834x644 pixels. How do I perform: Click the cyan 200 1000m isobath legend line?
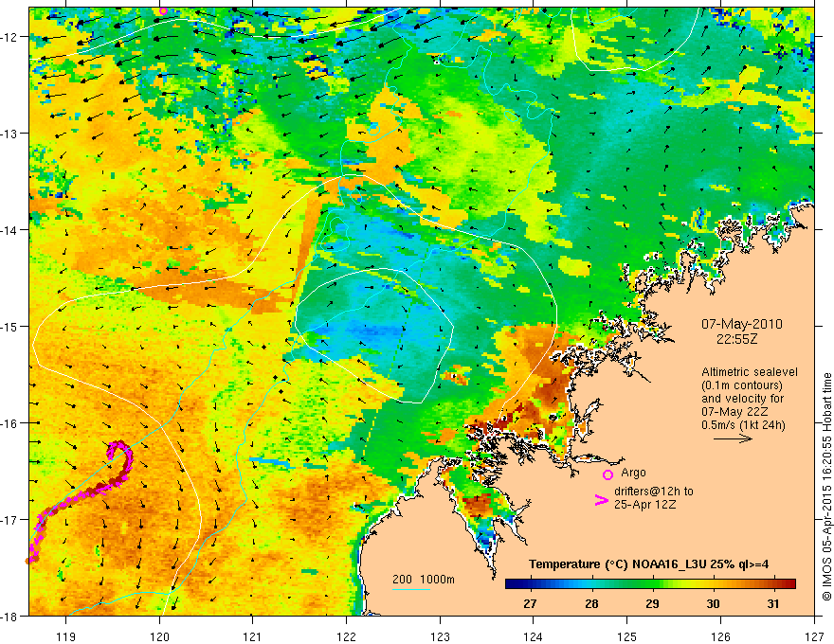[x=411, y=589]
